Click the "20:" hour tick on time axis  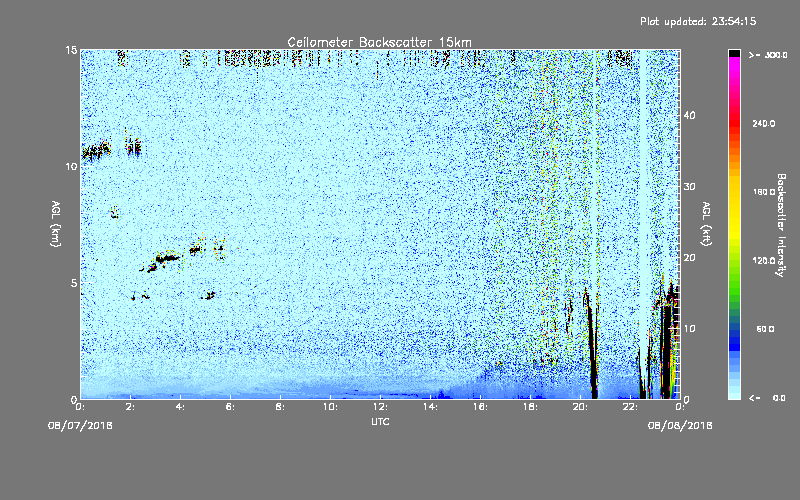pyautogui.click(x=580, y=407)
